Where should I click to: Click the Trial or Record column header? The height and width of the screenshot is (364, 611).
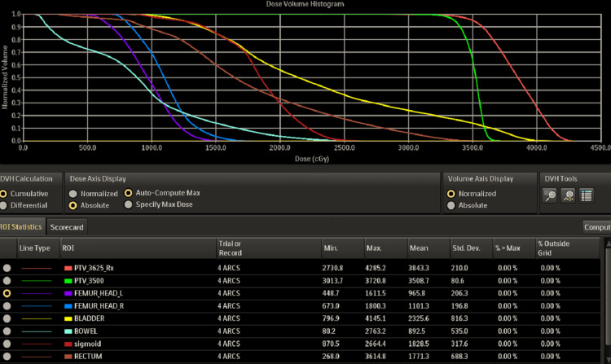click(270, 248)
